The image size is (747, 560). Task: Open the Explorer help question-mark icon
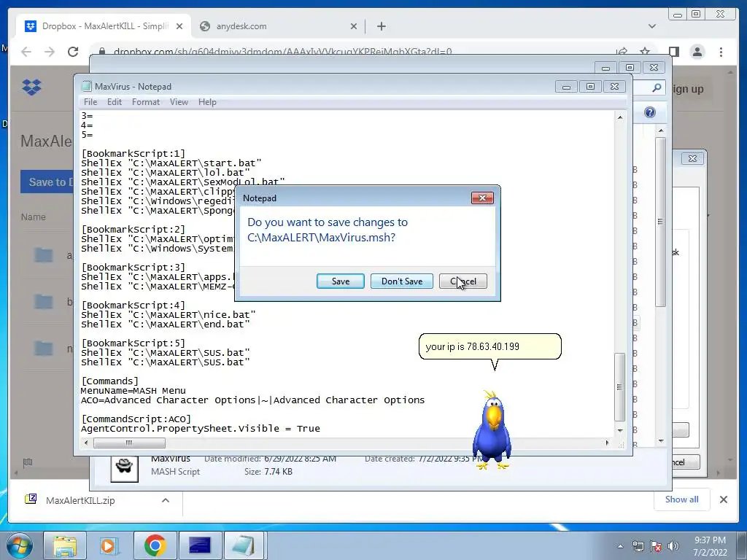(x=650, y=112)
